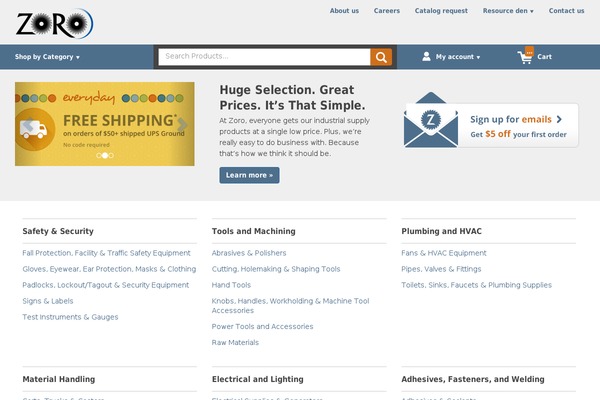Go to next banner slide arrow
Screen dimensions: 600x400
pyautogui.click(x=182, y=124)
